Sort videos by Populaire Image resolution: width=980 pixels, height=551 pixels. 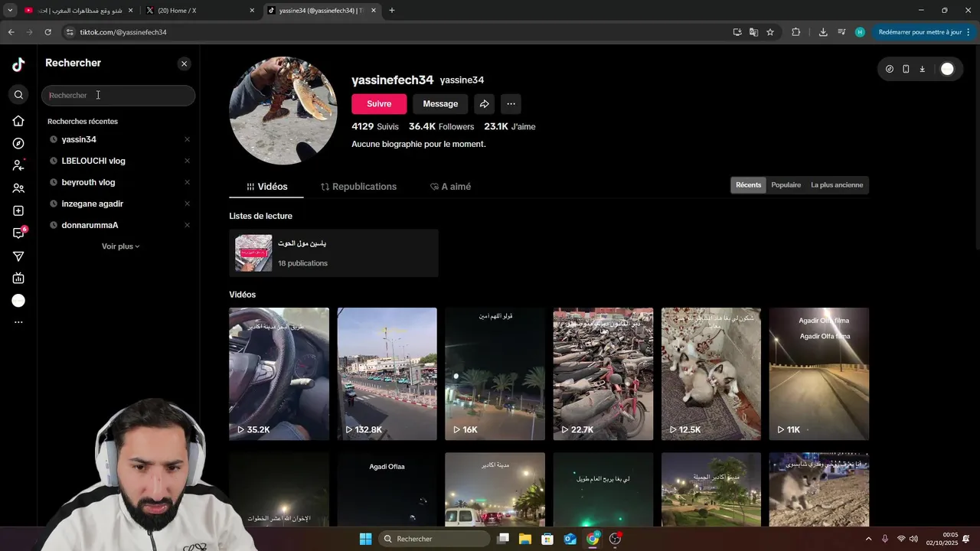(x=786, y=185)
